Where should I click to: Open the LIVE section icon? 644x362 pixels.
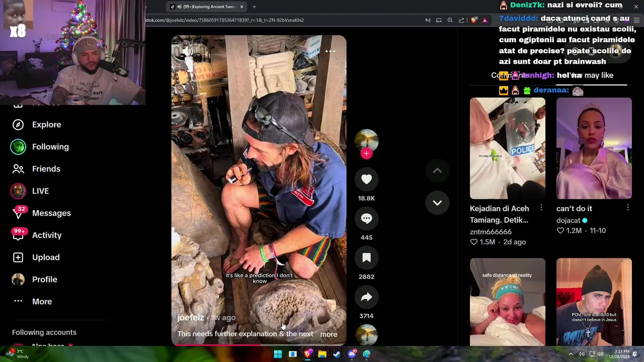(x=18, y=191)
